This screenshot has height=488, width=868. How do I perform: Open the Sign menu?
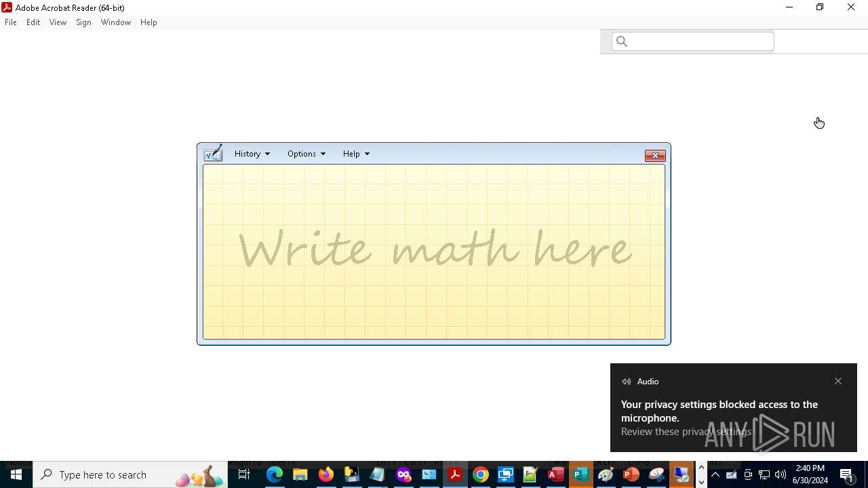[x=83, y=22]
